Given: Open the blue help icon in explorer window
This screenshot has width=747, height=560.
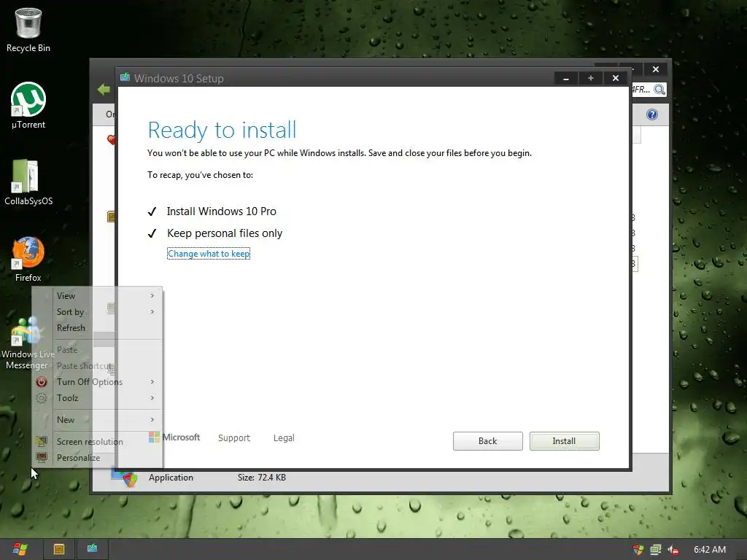Looking at the screenshot, I should [652, 114].
